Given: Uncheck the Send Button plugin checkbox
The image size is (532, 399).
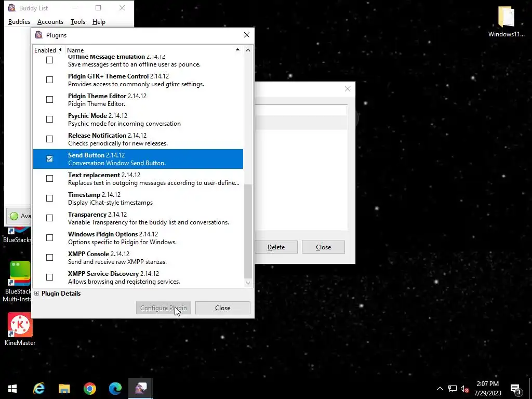Looking at the screenshot, I should click(49, 159).
